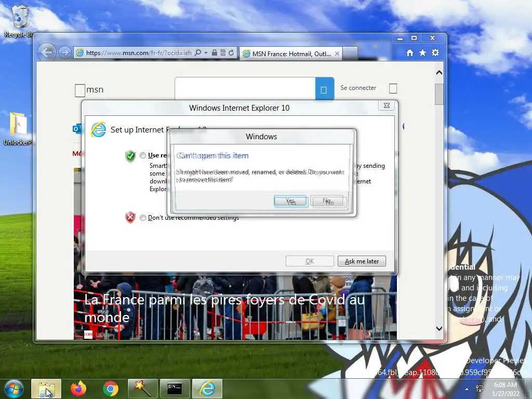
Task: Click the account box beside Se connecter
Action: coord(393,88)
